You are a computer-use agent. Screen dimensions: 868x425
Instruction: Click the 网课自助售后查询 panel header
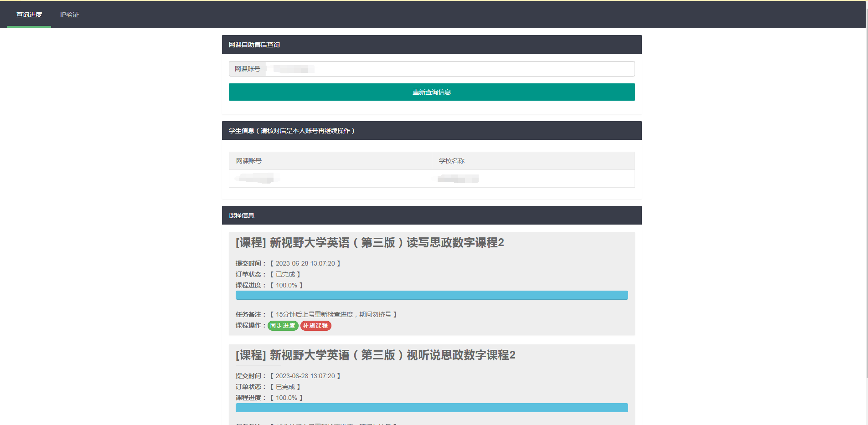(x=254, y=44)
